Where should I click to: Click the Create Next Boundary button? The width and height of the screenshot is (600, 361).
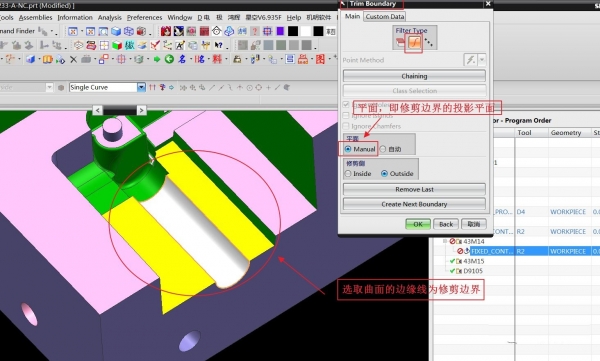click(414, 204)
